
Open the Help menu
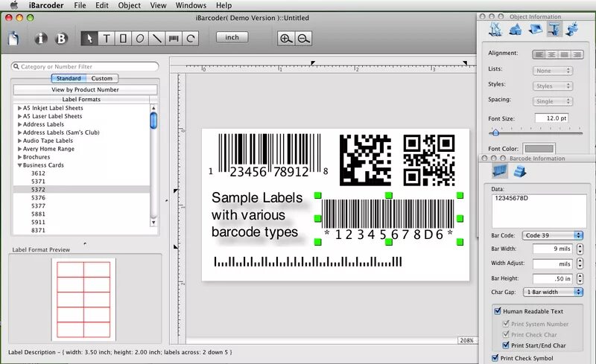[224, 5]
